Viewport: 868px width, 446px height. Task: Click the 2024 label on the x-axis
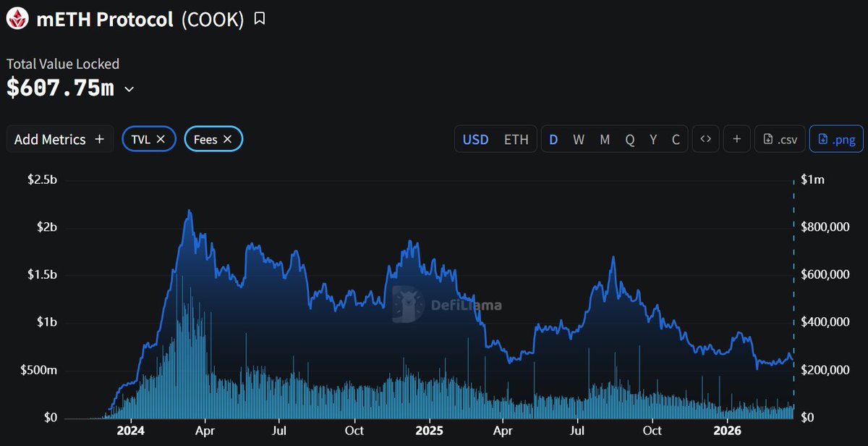point(131,431)
